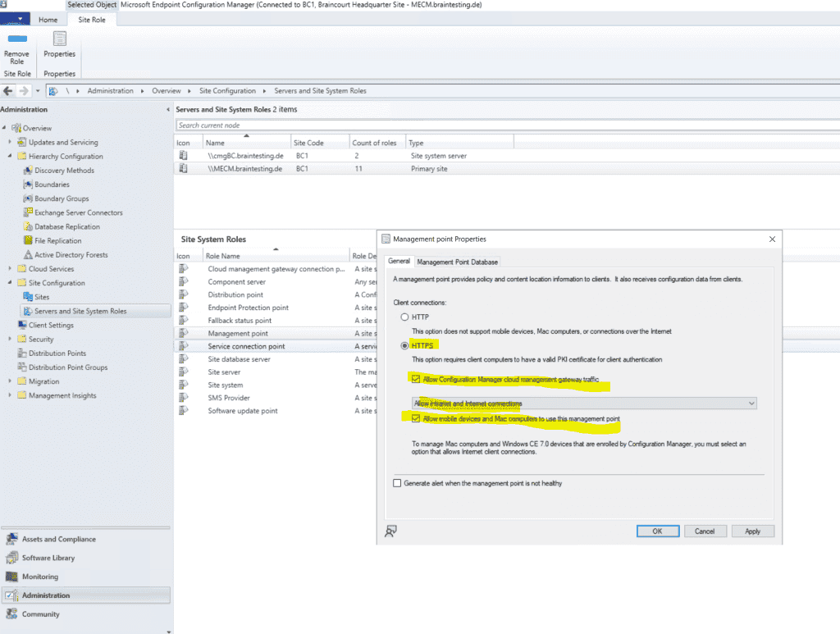Open Active Directory Forests
This screenshot has height=634, width=840.
coord(69,254)
